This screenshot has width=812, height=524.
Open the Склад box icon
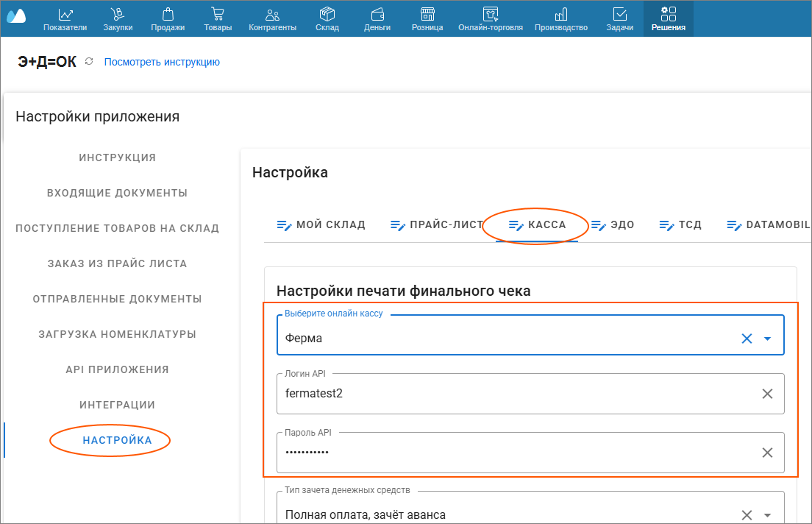tap(327, 14)
